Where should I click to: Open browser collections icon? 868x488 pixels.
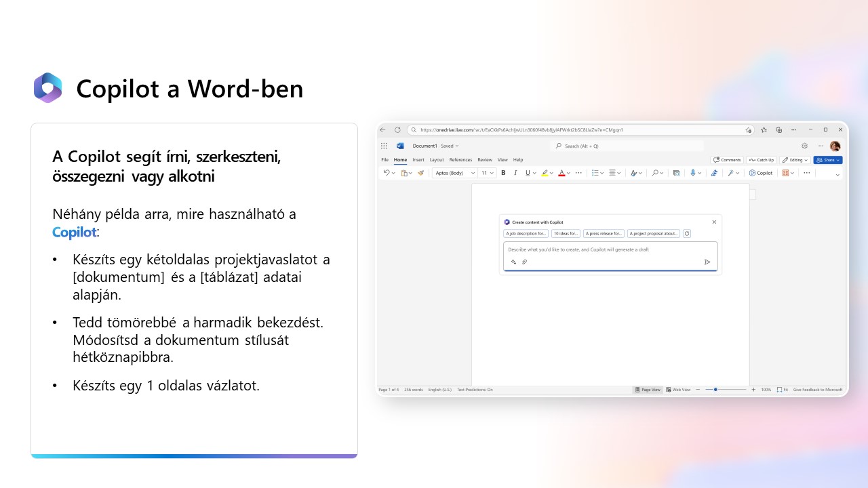pyautogui.click(x=778, y=129)
